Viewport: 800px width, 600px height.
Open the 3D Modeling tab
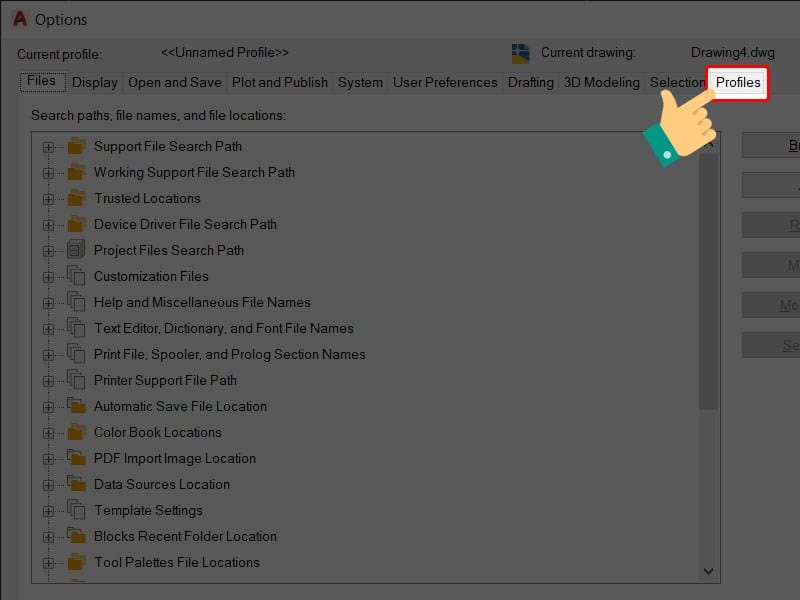[x=600, y=83]
